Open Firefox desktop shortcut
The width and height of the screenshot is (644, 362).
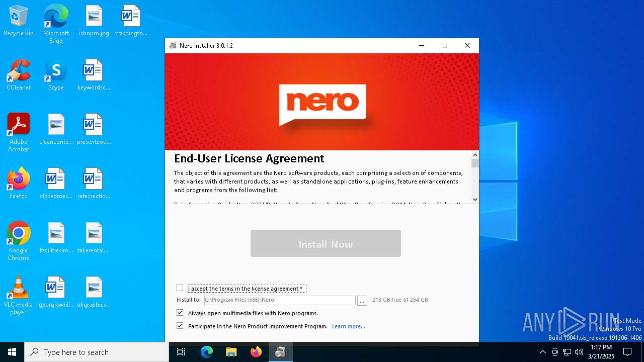[x=19, y=184]
